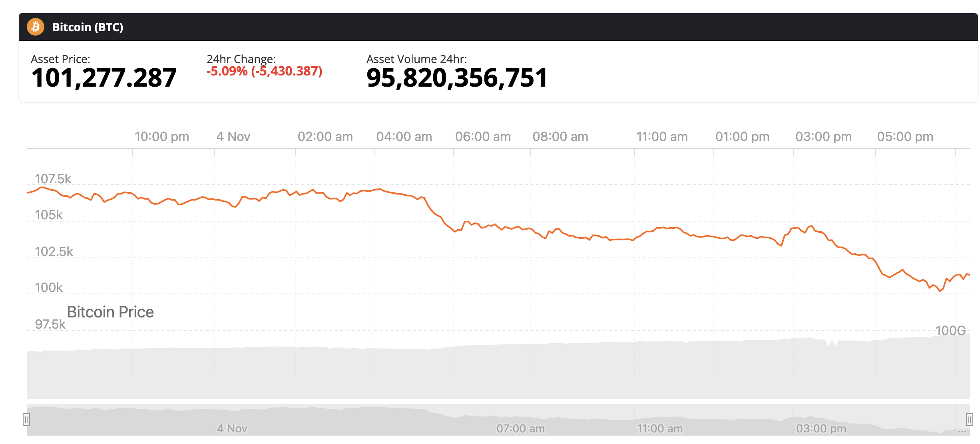Viewport: 980px width, 444px height.
Task: Select the 05:00 pm axis label
Action: [x=905, y=137]
